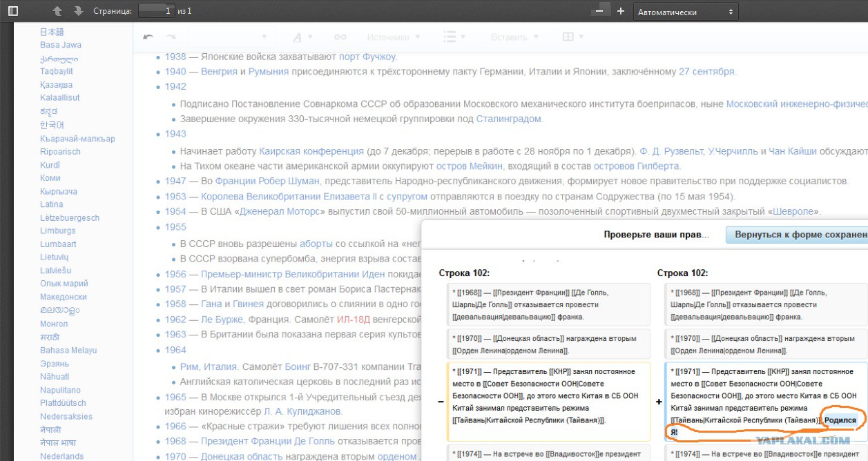
Task: Open the Къарачай-малкъар language link
Action: click(x=77, y=138)
